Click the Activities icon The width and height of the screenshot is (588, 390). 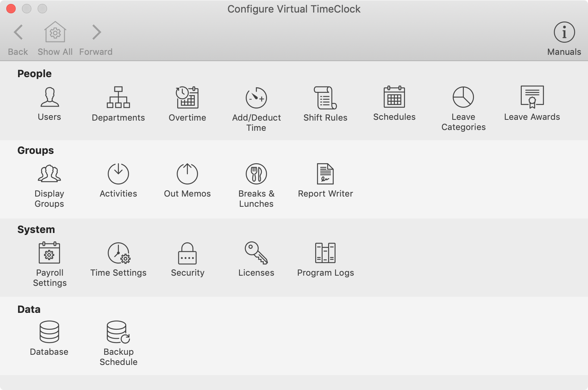(x=118, y=174)
